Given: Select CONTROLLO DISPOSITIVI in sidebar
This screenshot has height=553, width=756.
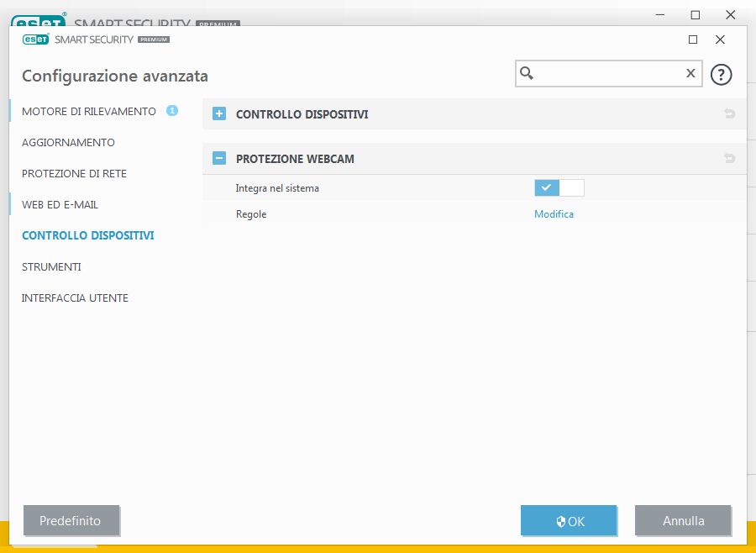Looking at the screenshot, I should pyautogui.click(x=87, y=235).
